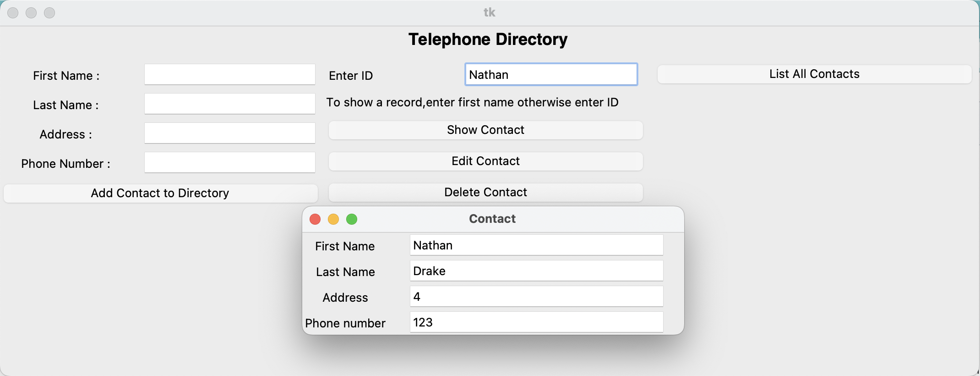Click the Telephone Directory heading

tap(487, 39)
